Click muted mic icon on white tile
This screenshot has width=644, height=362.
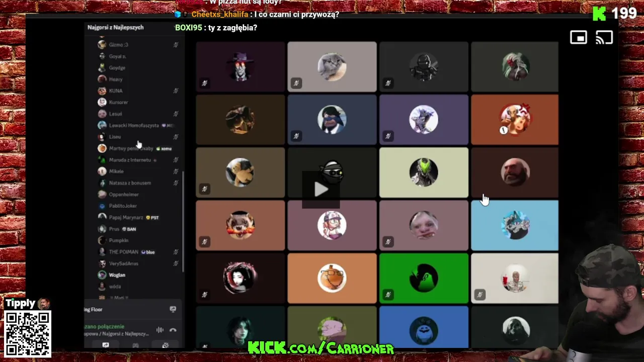pyautogui.click(x=479, y=295)
